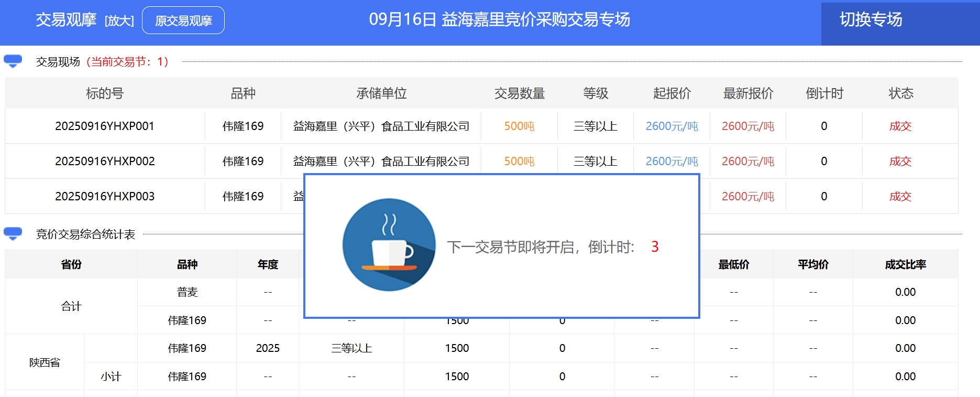The height and width of the screenshot is (397, 980).
Task: Click the 交易数量 column header
Action: point(520,93)
